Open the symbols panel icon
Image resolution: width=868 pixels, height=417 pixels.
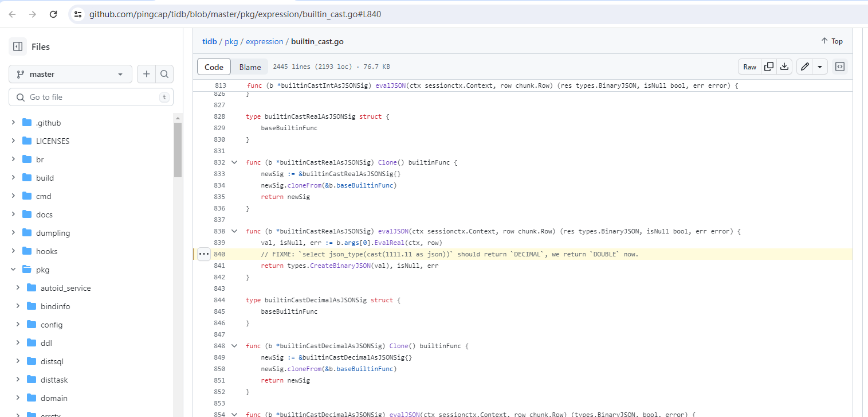(x=839, y=67)
